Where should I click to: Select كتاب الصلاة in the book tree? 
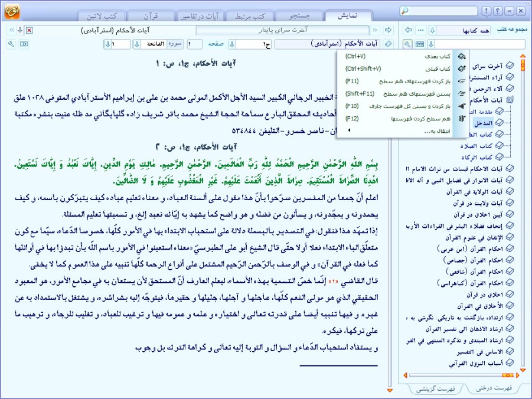click(476, 146)
